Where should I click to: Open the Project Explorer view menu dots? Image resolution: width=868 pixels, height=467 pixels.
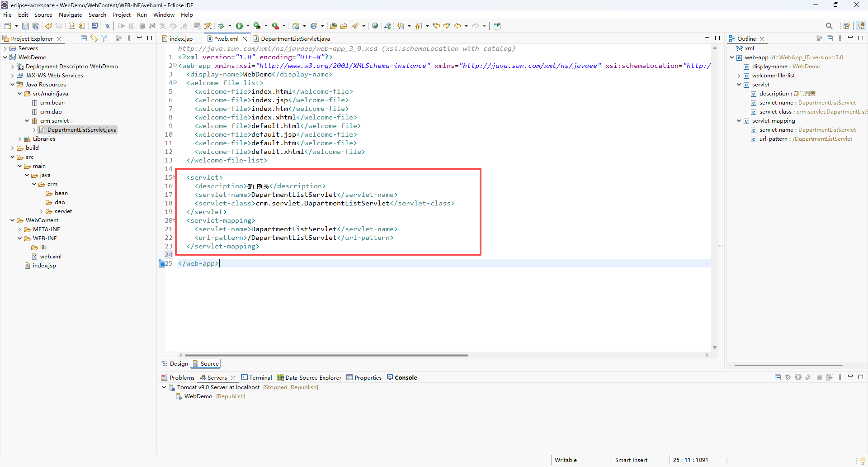pyautogui.click(x=129, y=38)
